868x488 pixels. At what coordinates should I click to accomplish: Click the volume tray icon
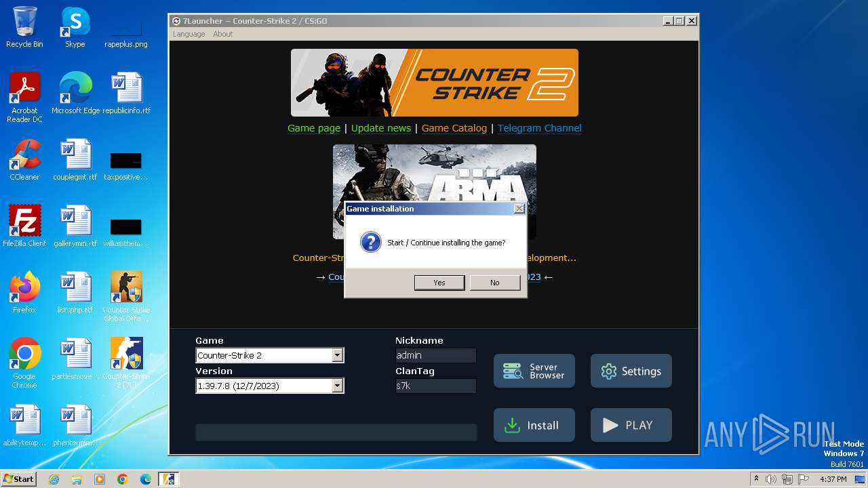coord(771,479)
